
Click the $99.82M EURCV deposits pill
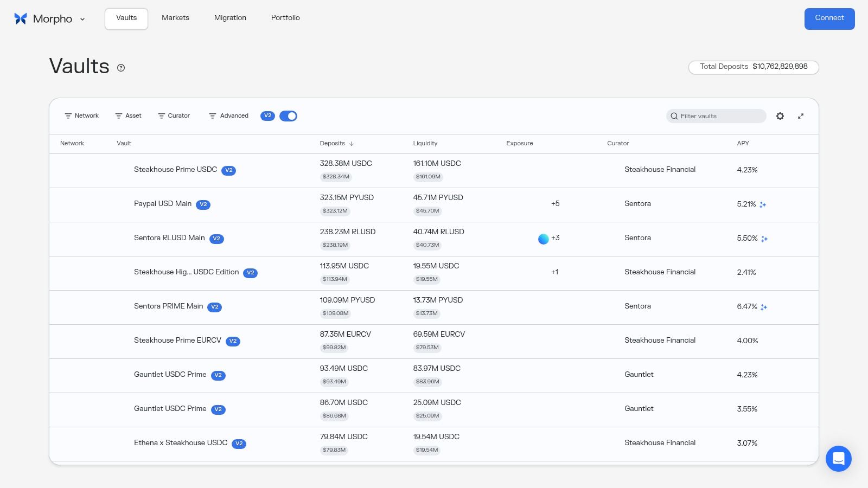click(334, 348)
